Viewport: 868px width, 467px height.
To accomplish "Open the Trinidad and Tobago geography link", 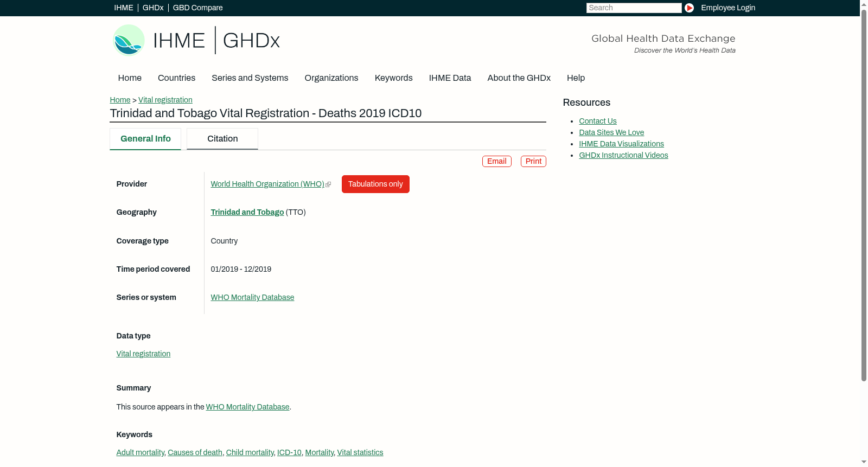I will tap(247, 213).
